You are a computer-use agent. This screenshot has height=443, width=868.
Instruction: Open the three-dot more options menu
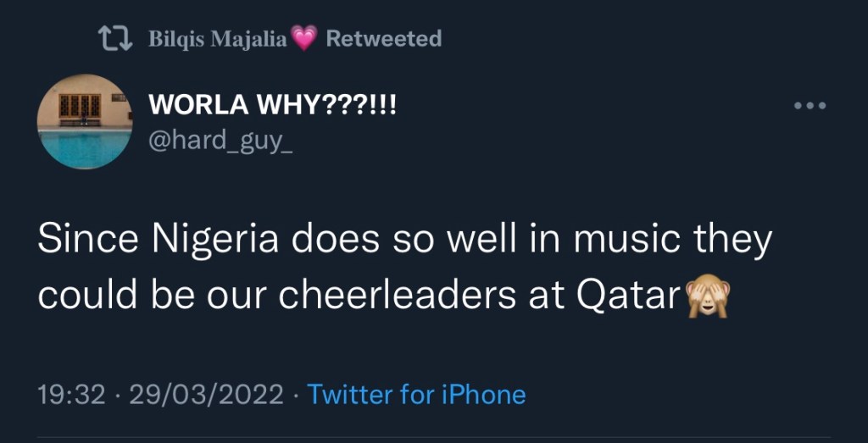point(809,107)
